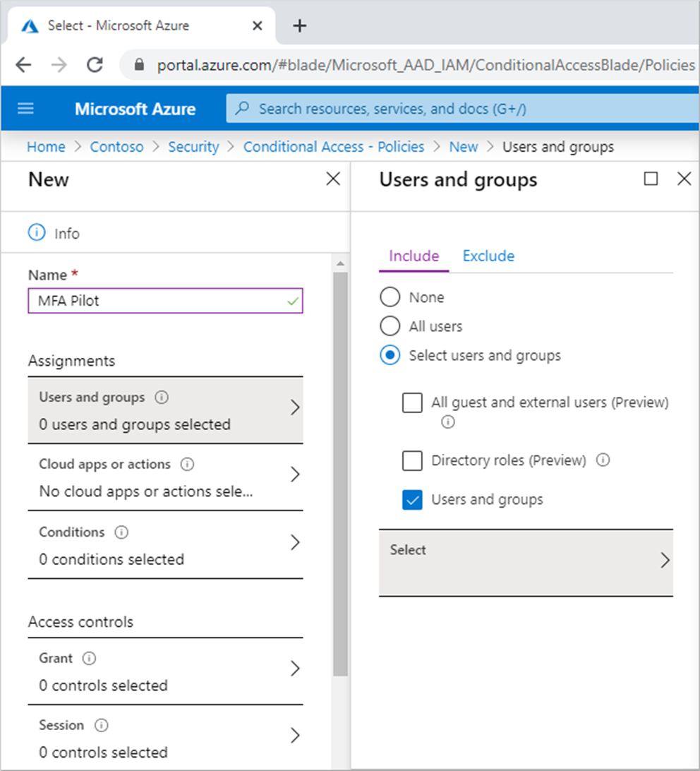The height and width of the screenshot is (771, 700).
Task: Switch to the Include tab
Action: click(x=413, y=256)
